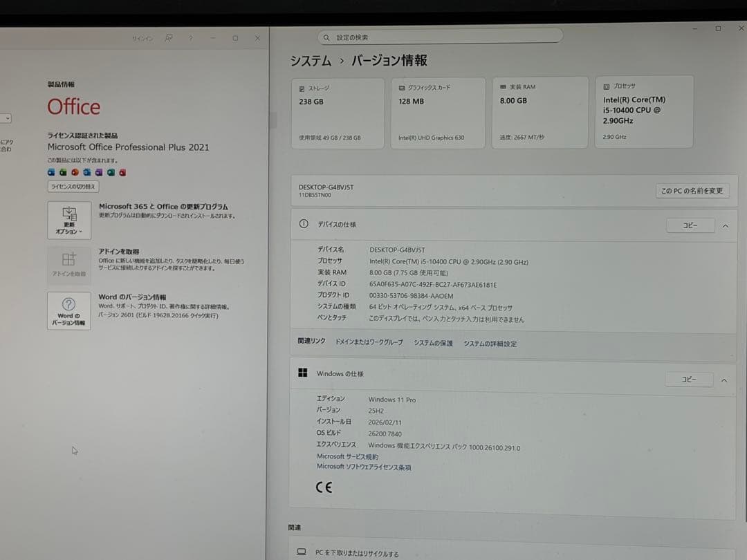Go back to システム breadcrumb
747x560 pixels.
click(x=311, y=61)
